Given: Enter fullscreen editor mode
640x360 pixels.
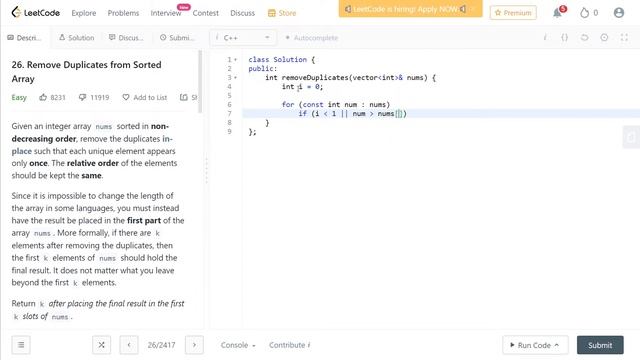Looking at the screenshot, I should (624, 38).
